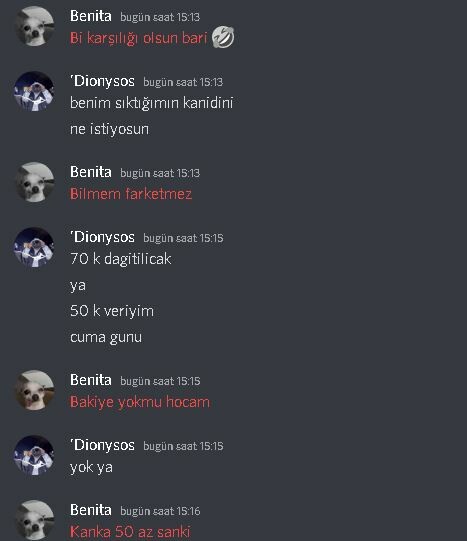
Task: Open Benita's profile via the top username
Action: point(91,16)
